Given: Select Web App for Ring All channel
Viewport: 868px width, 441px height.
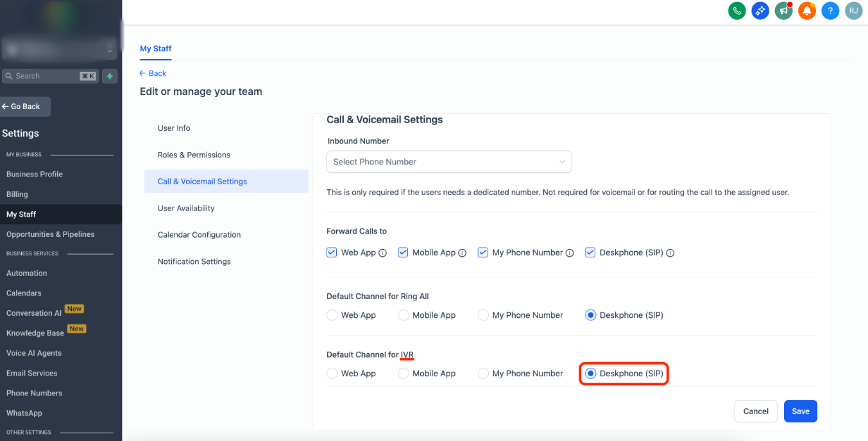Looking at the screenshot, I should coord(332,315).
